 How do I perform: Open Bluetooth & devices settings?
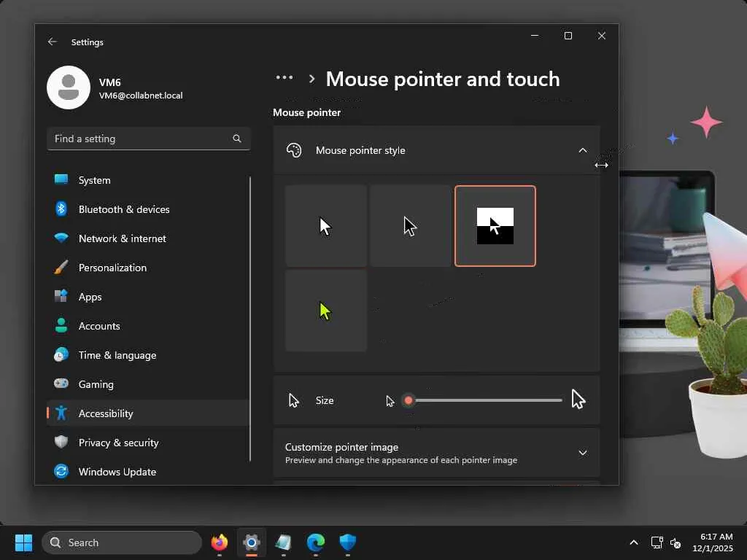click(147, 209)
